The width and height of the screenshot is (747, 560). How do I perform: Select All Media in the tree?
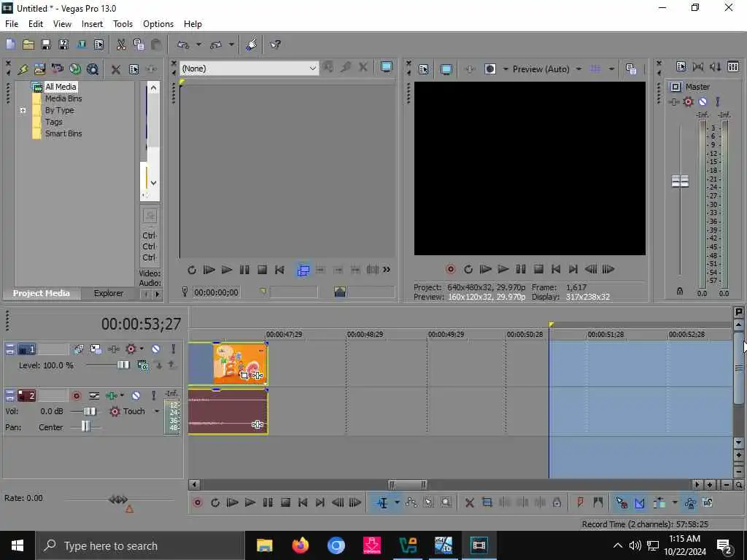pos(60,87)
